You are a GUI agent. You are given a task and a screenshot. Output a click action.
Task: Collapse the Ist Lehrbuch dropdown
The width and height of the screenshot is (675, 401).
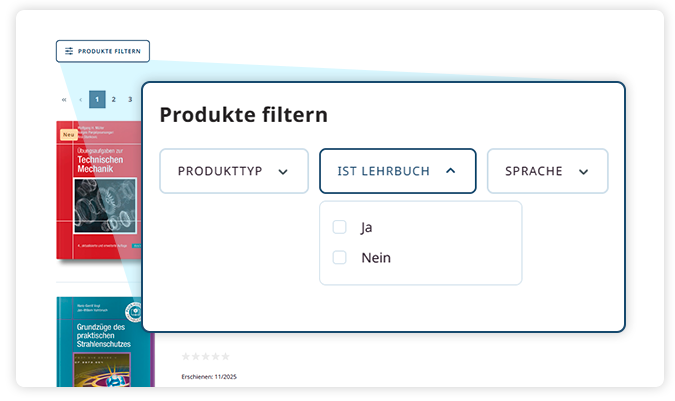pyautogui.click(x=397, y=171)
